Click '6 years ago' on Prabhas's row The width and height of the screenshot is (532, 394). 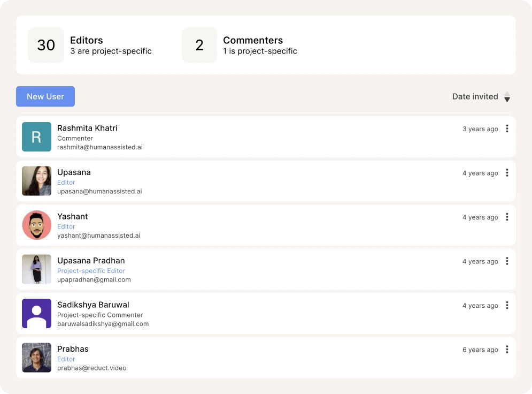480,350
